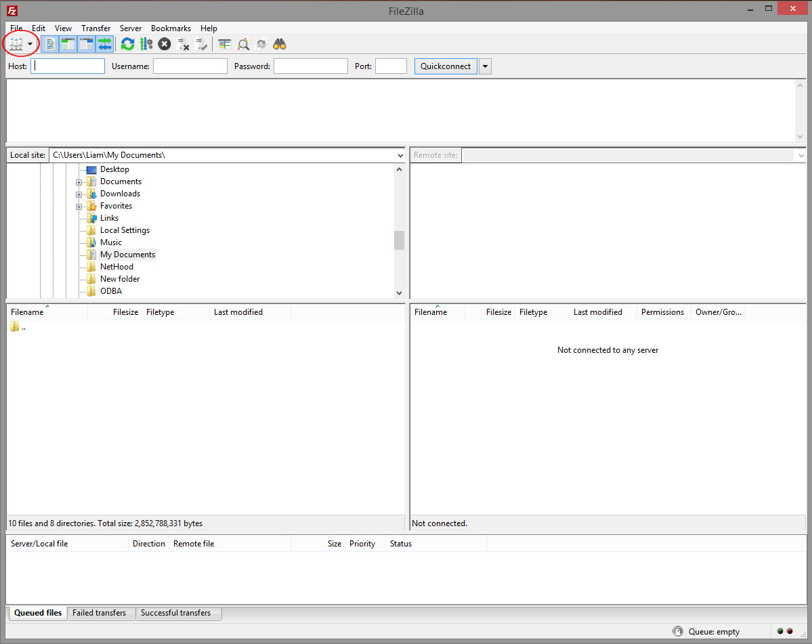The width and height of the screenshot is (812, 644).
Task: Open the Bookmarks menu
Action: [x=171, y=28]
